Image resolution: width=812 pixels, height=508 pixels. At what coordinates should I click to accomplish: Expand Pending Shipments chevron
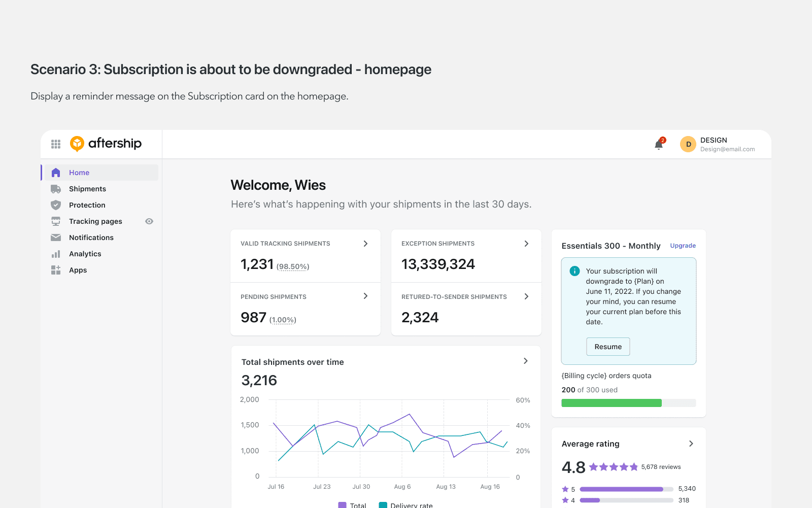click(365, 296)
